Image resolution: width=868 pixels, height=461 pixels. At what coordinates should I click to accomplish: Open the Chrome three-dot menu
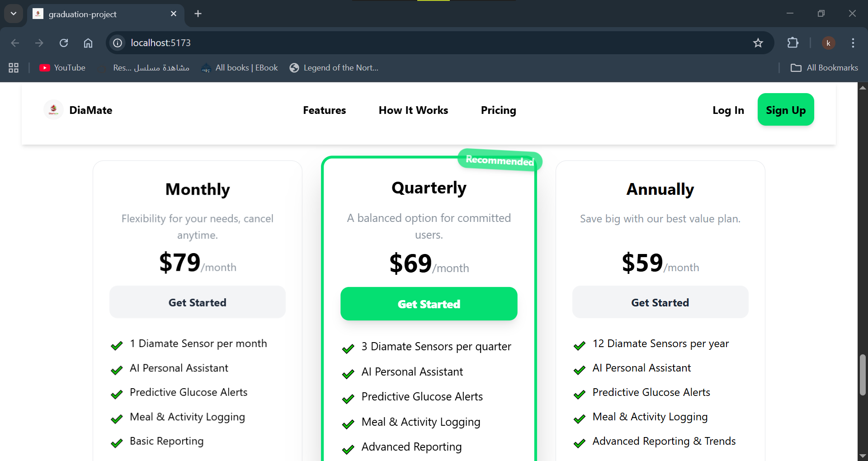[x=853, y=43]
